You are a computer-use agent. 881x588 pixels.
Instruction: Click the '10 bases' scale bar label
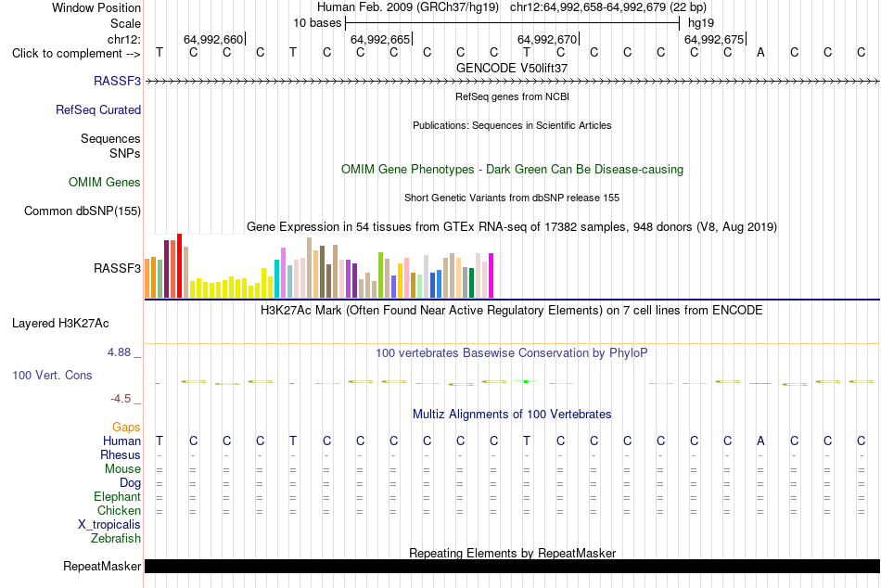coord(317,23)
